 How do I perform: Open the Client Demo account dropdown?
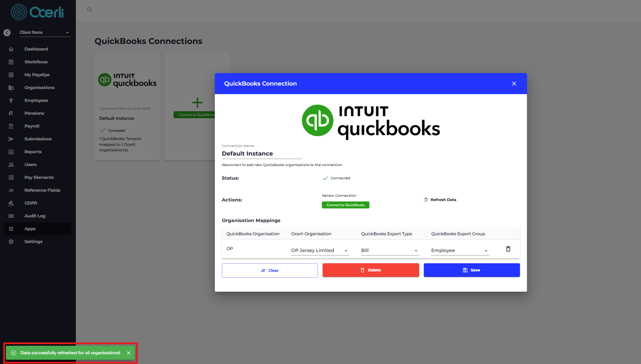pyautogui.click(x=45, y=32)
